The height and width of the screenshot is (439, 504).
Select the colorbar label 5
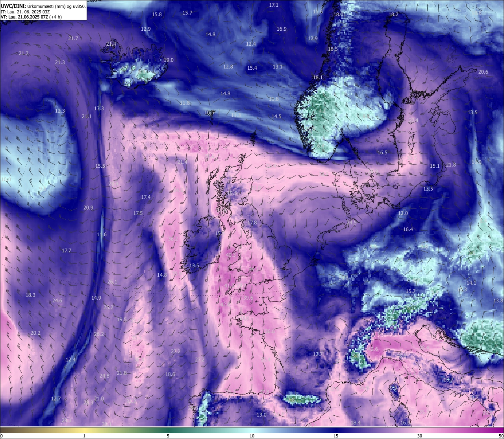[168, 436]
